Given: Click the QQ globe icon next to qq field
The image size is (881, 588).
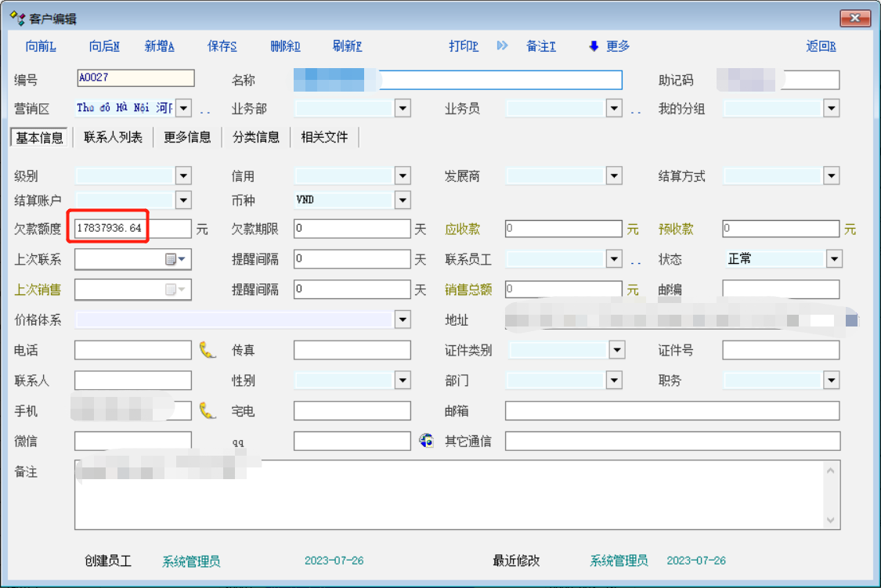Looking at the screenshot, I should pos(427,441).
